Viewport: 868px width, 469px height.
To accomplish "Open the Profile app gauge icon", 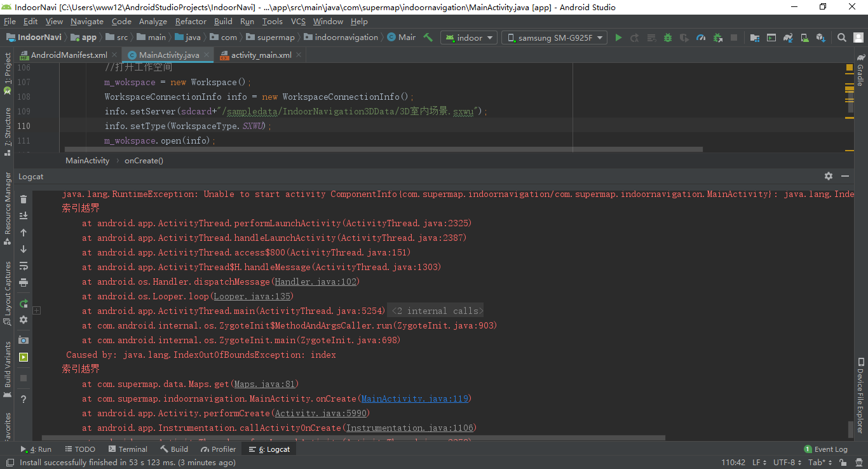I will [x=701, y=37].
